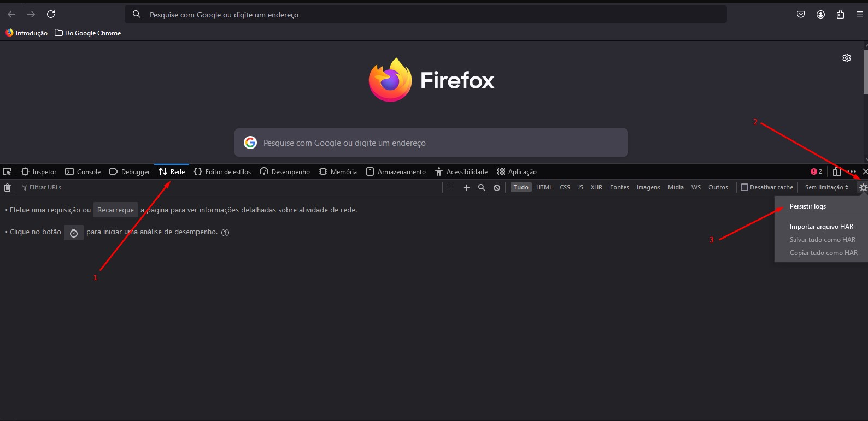Start performance analysis stopwatch button
This screenshot has height=421, width=868.
click(x=74, y=233)
